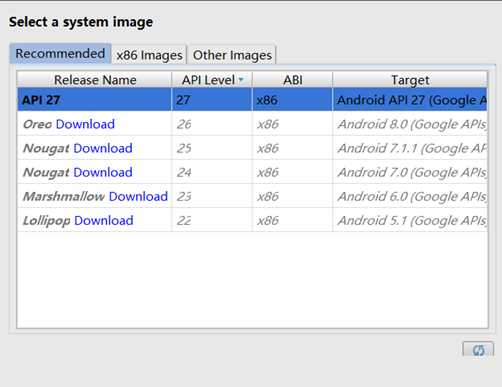Screen dimensions: 502x387
Task: Click API level 22 cell
Action: tap(212, 220)
